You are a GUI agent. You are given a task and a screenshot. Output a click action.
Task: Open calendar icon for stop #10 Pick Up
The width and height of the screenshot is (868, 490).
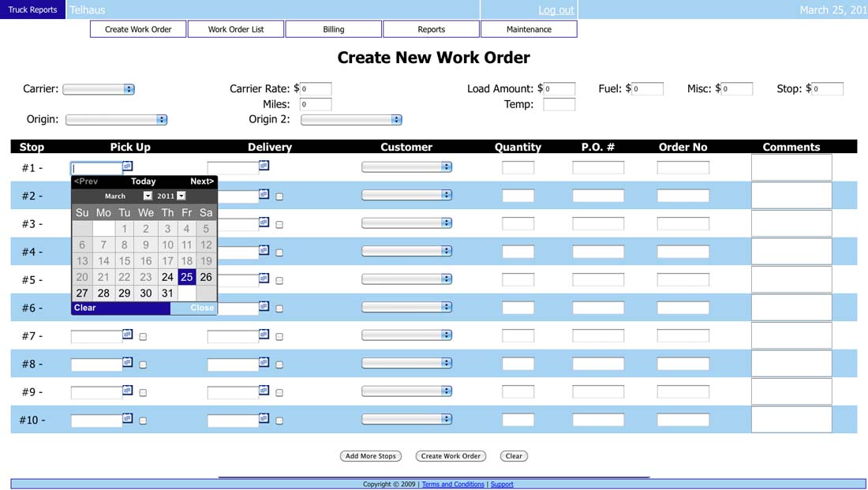coord(128,418)
